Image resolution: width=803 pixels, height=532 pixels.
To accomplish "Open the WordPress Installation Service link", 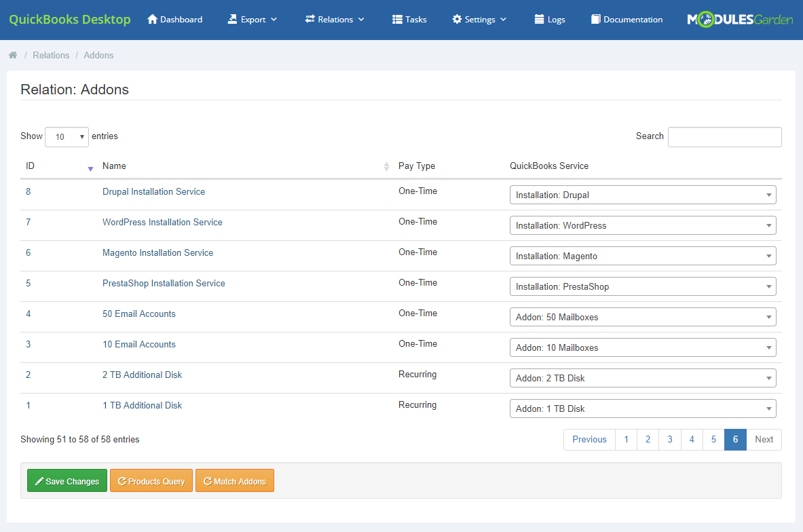I will [162, 222].
